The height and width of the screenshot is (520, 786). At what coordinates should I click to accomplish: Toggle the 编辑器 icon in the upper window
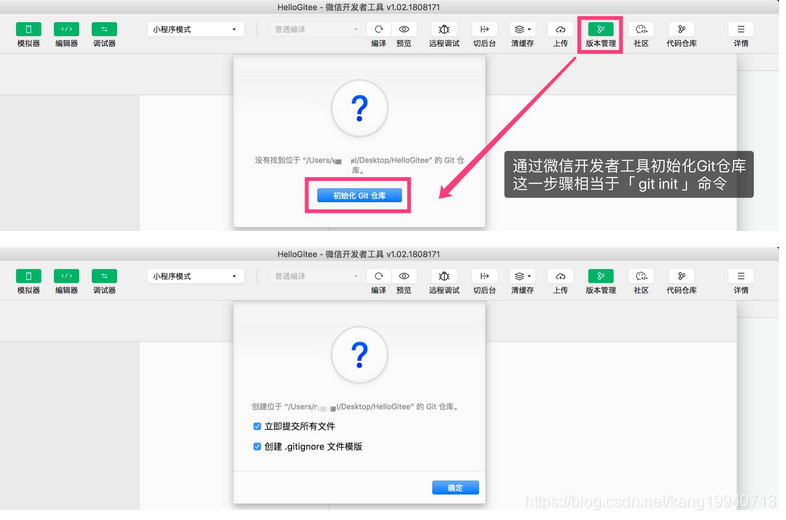tap(66, 29)
